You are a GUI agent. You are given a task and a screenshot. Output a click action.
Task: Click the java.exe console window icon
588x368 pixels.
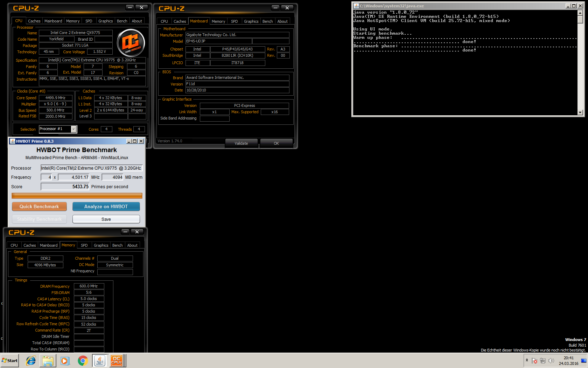(356, 6)
